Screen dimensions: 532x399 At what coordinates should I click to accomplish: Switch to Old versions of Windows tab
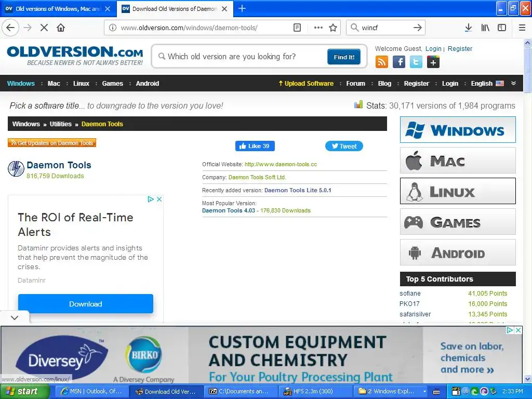(x=58, y=9)
